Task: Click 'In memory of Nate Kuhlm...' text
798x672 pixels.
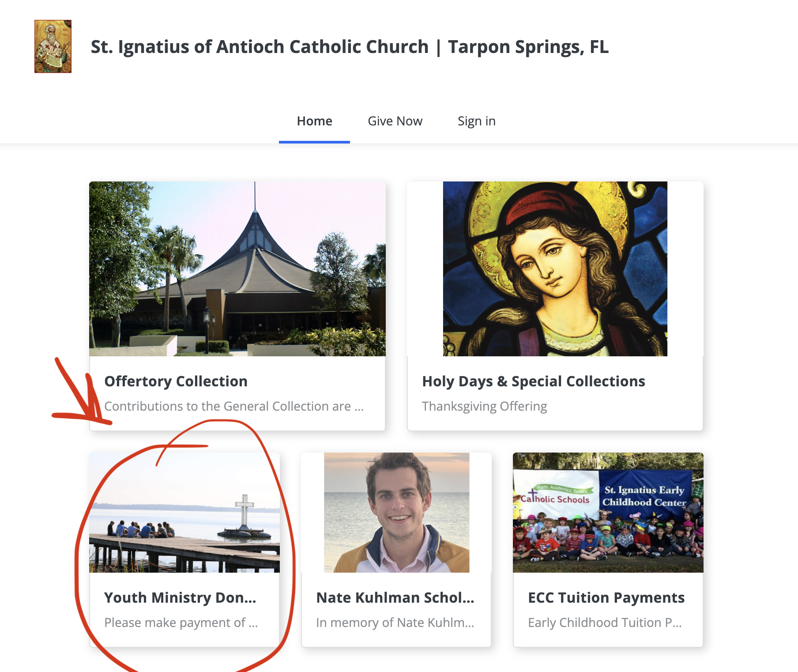Action: 395,623
